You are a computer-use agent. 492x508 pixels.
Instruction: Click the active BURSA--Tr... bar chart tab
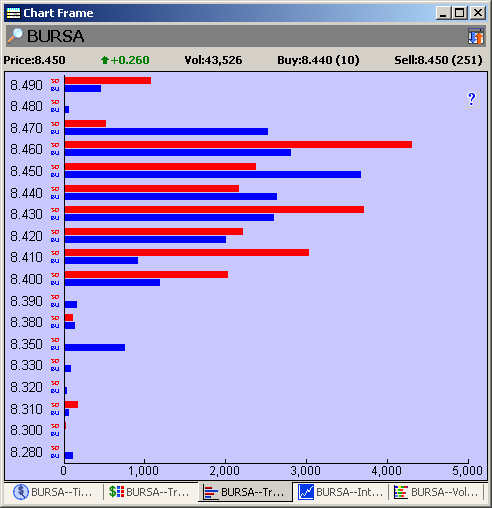[x=245, y=492]
